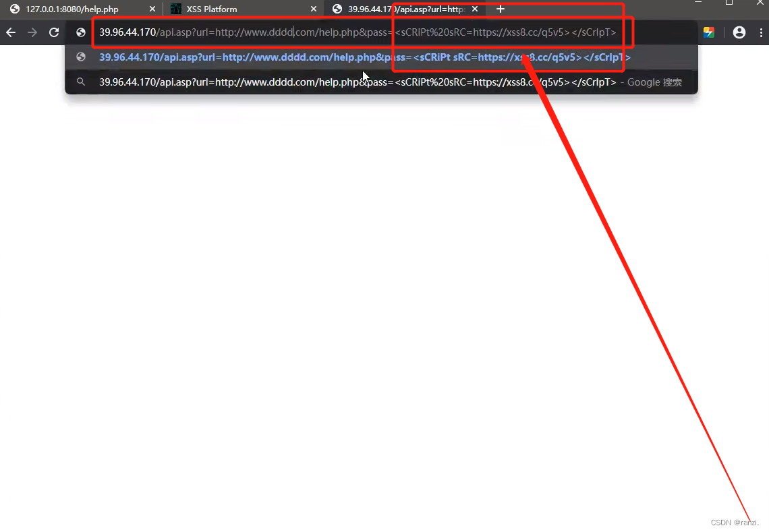Open a new browser tab
769x532 pixels.
[501, 9]
